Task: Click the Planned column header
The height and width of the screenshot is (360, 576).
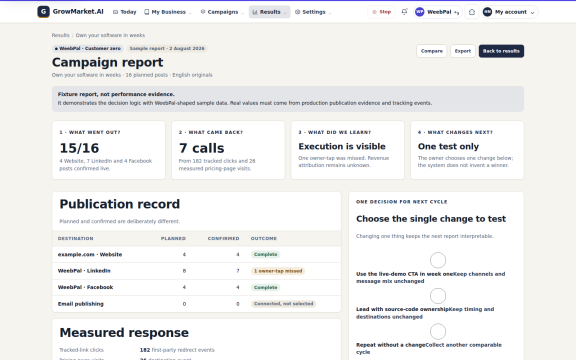Action: 173,238
